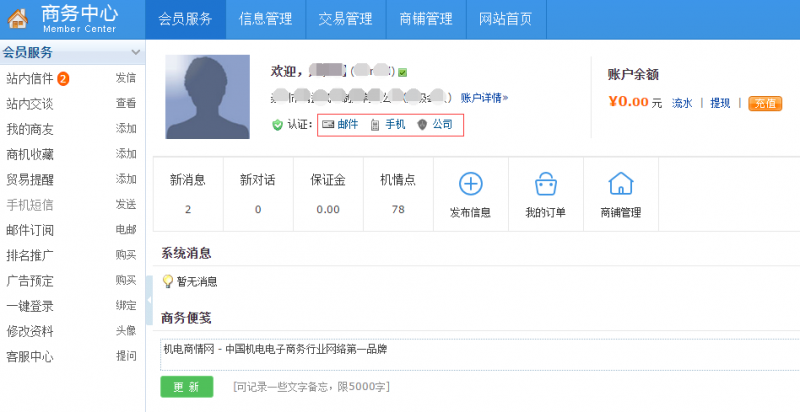Screen dimensions: 800x412
Task: Click the 邮件 verification link
Action: coord(347,124)
